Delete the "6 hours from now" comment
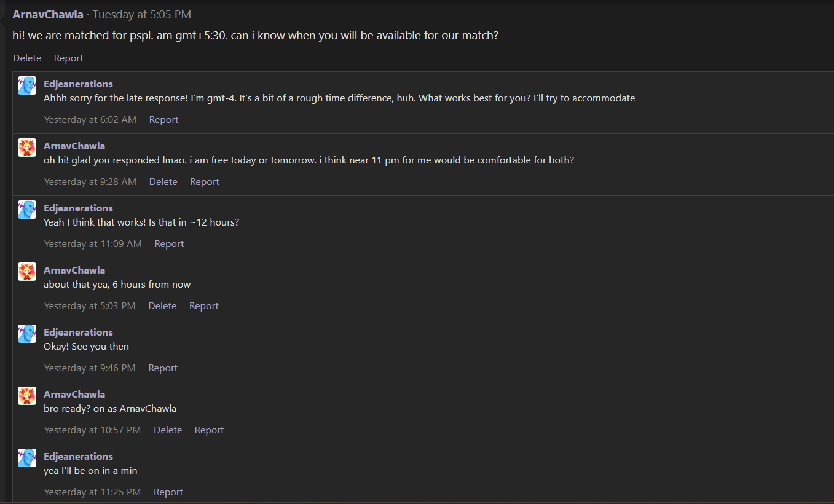This screenshot has height=504, width=834. [x=162, y=306]
